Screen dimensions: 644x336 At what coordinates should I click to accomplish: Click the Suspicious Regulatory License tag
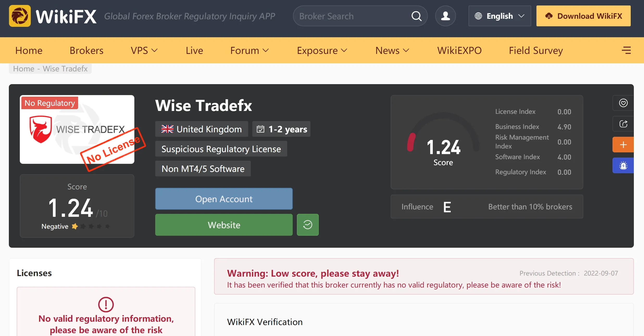(x=221, y=149)
